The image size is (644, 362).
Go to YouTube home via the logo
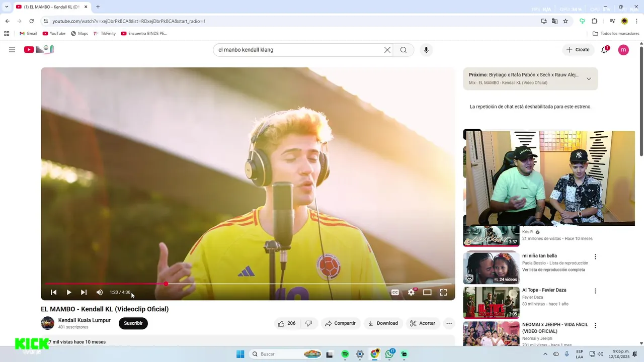39,49
